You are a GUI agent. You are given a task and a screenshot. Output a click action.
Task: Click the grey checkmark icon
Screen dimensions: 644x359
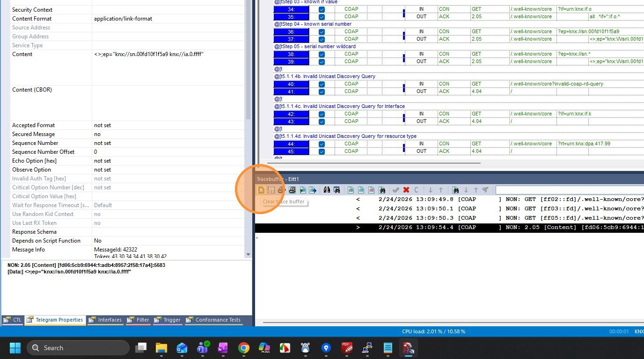(x=396, y=190)
